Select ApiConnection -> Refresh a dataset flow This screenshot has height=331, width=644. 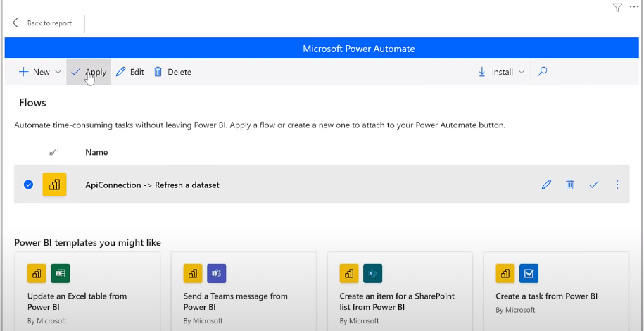(152, 185)
